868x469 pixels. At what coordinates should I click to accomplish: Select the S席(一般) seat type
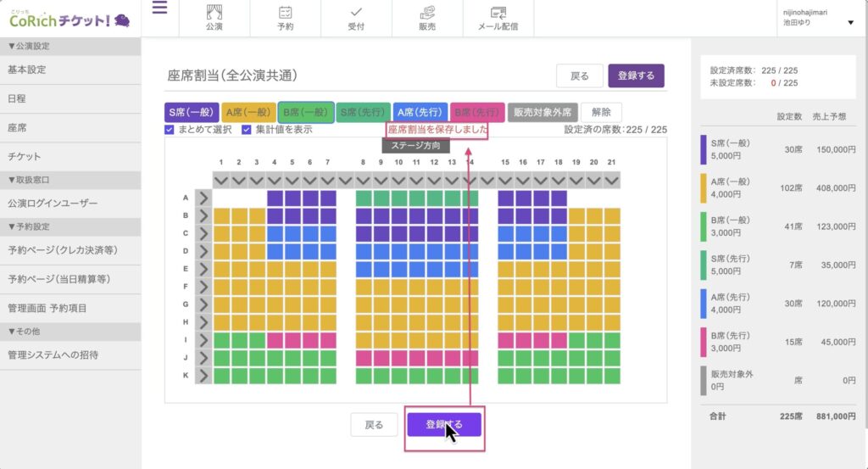[192, 112]
